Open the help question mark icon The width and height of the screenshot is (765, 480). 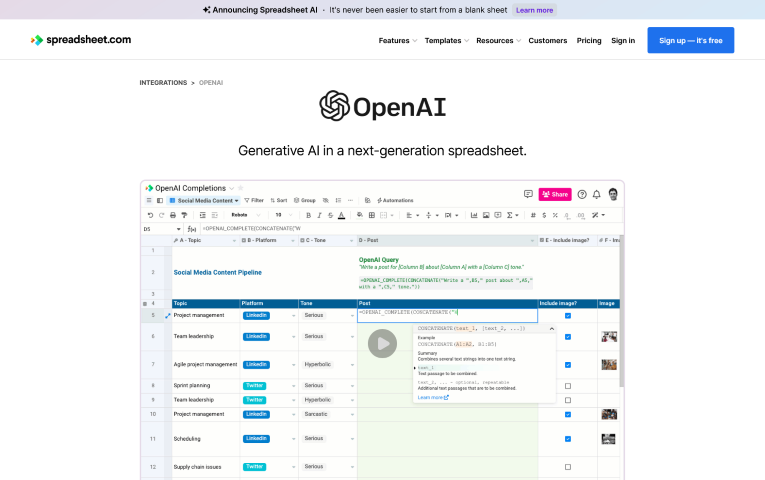[x=582, y=194]
